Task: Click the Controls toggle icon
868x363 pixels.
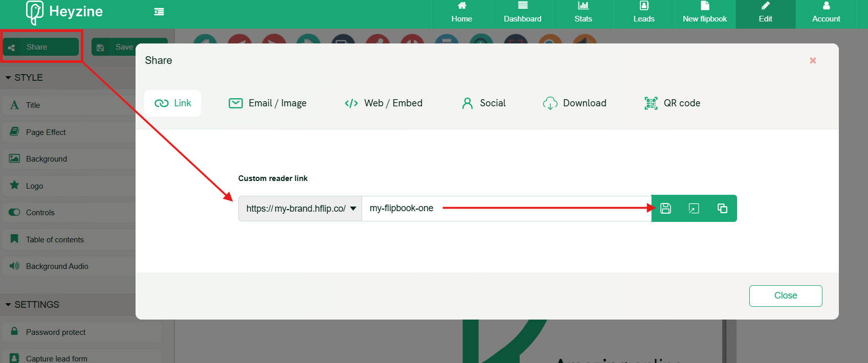Action: tap(14, 212)
